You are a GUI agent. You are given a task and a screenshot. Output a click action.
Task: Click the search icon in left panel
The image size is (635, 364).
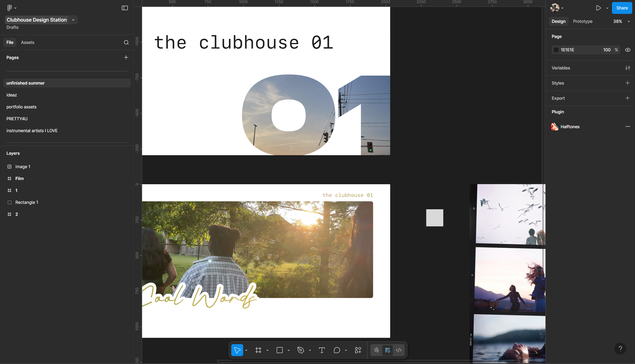click(x=126, y=42)
